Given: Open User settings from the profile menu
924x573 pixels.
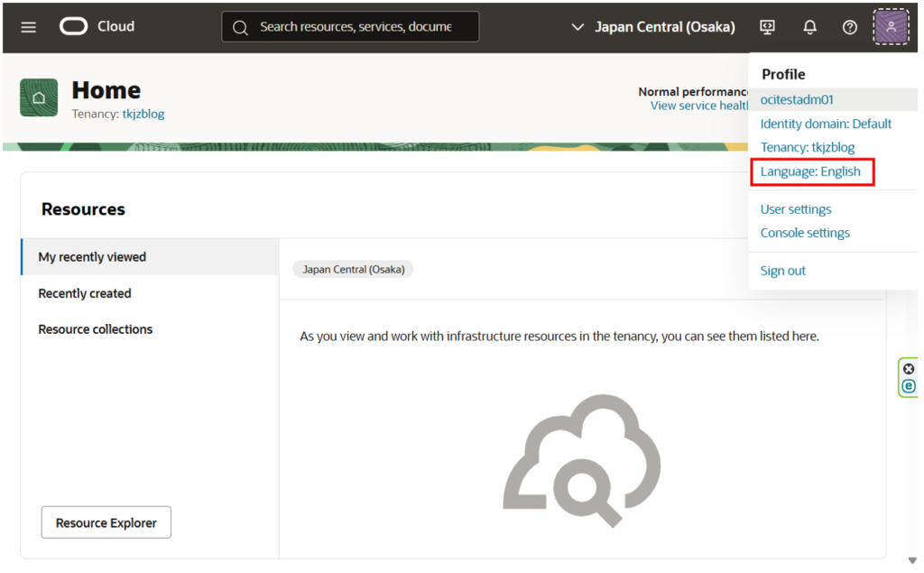Looking at the screenshot, I should 796,209.
